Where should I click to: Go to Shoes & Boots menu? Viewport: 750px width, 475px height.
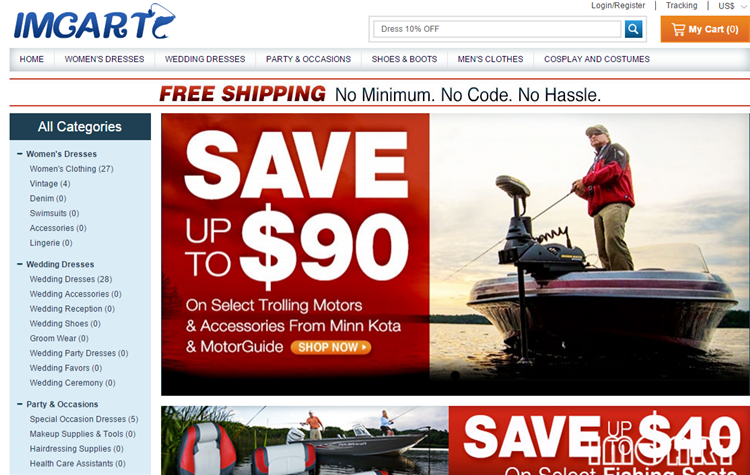pyautogui.click(x=404, y=59)
